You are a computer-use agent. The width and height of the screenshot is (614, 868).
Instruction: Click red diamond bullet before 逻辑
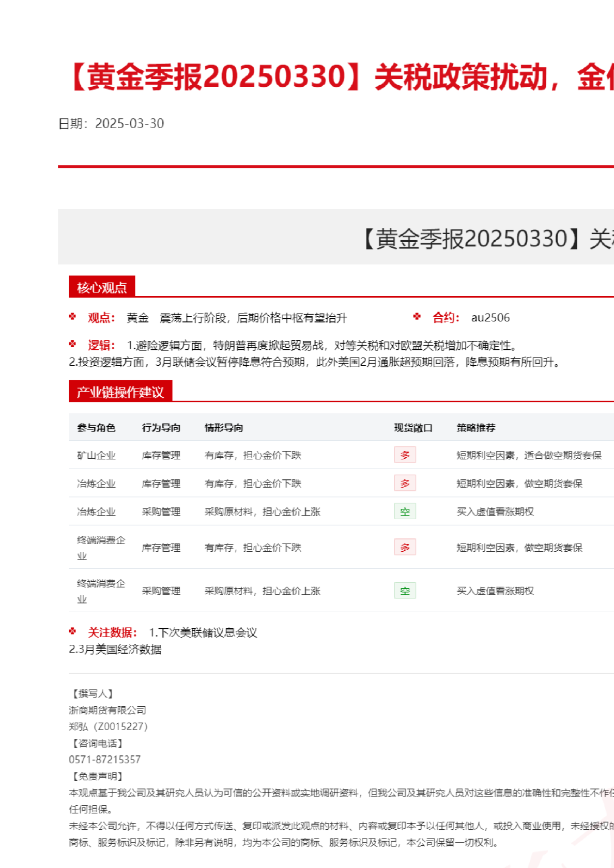(x=72, y=344)
